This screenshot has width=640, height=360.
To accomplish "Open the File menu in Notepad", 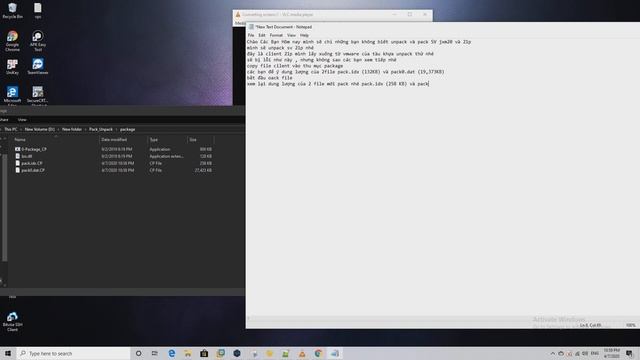I will [251, 35].
